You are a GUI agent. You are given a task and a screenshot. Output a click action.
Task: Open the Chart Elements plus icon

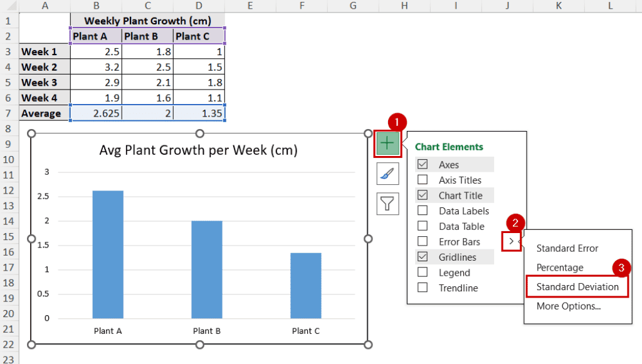[387, 143]
